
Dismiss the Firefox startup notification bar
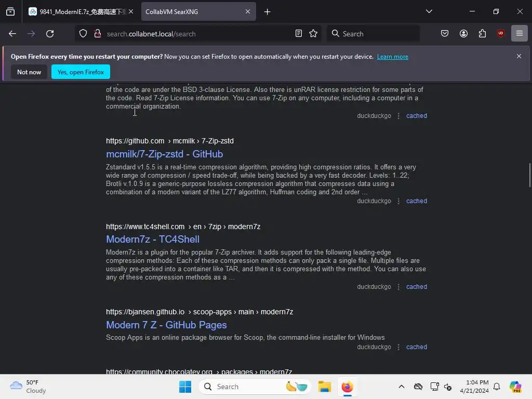[x=519, y=56]
